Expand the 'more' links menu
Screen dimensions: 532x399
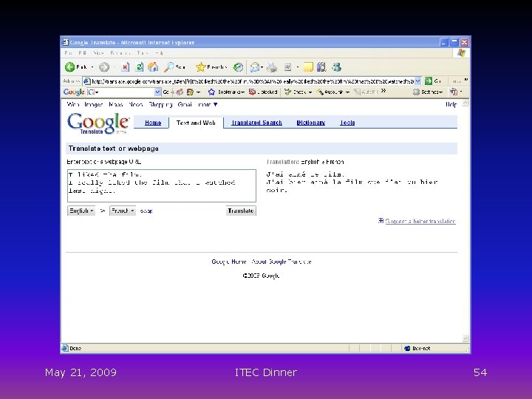[208, 104]
